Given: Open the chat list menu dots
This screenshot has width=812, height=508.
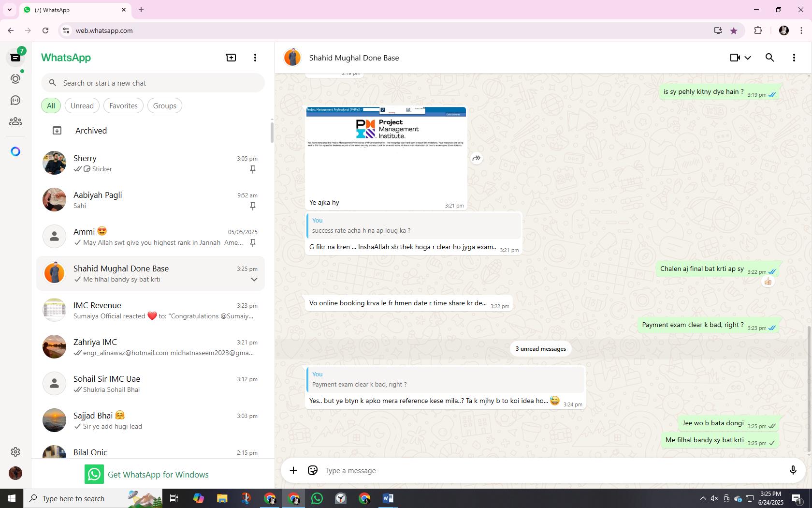Looking at the screenshot, I should 255,58.
